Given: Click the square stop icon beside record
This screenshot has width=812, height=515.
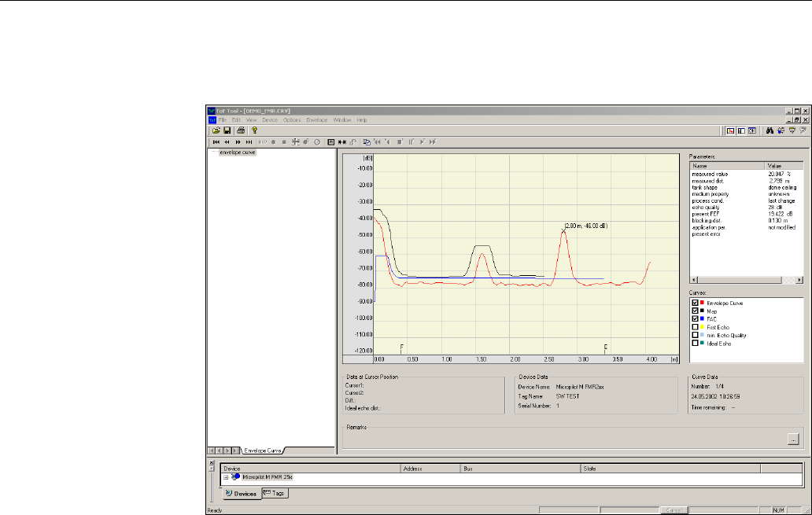Looking at the screenshot, I should [x=284, y=142].
